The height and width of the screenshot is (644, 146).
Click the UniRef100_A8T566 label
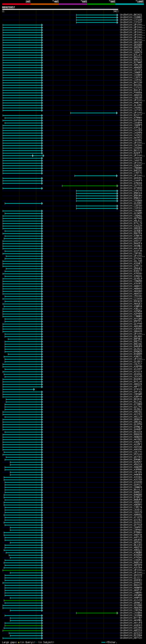(131, 218)
